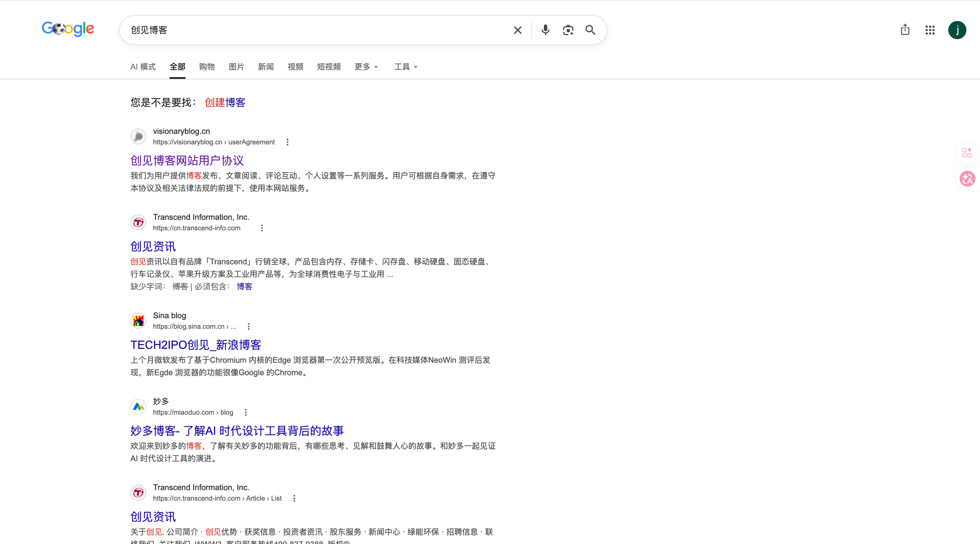980x544 pixels.
Task: Click the https://blog.sina.com.cn URL text
Action: [x=195, y=327]
